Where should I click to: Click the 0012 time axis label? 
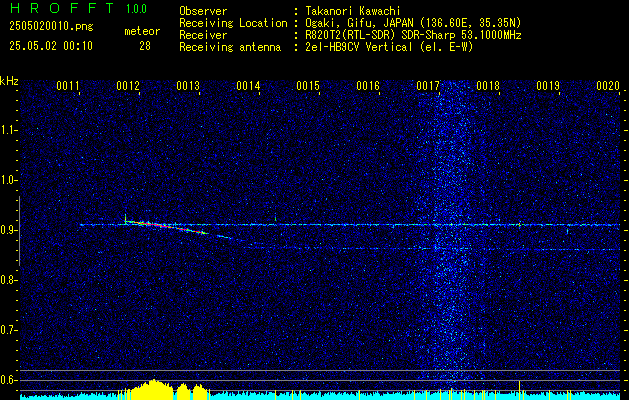coord(128,85)
